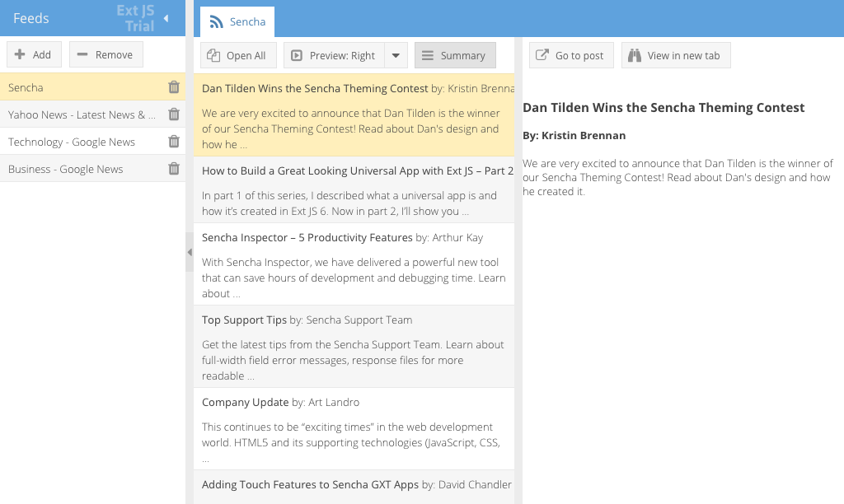Select Yahoo News - Latest News feed
The image size is (844, 504).
click(92, 114)
